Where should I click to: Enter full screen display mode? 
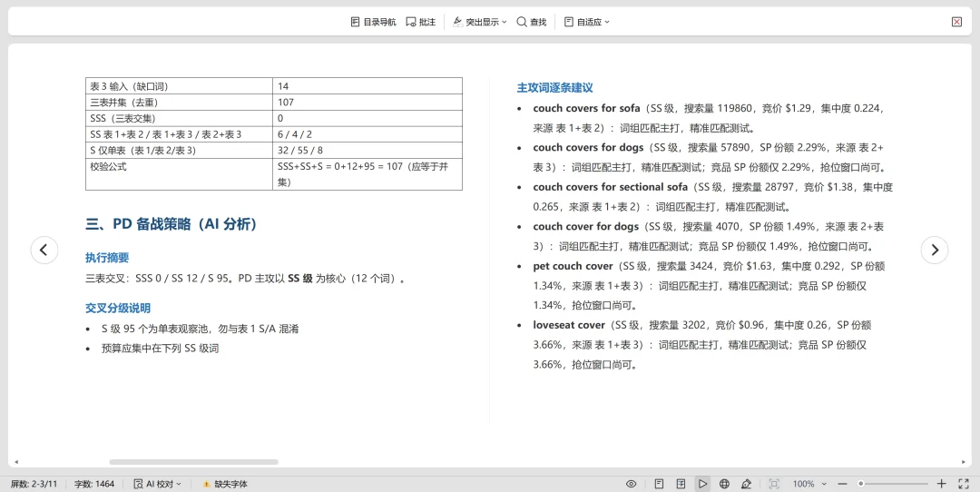coord(963,484)
